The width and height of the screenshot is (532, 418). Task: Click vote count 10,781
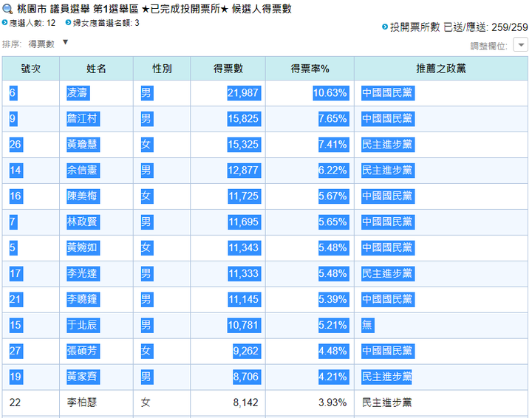tap(245, 325)
